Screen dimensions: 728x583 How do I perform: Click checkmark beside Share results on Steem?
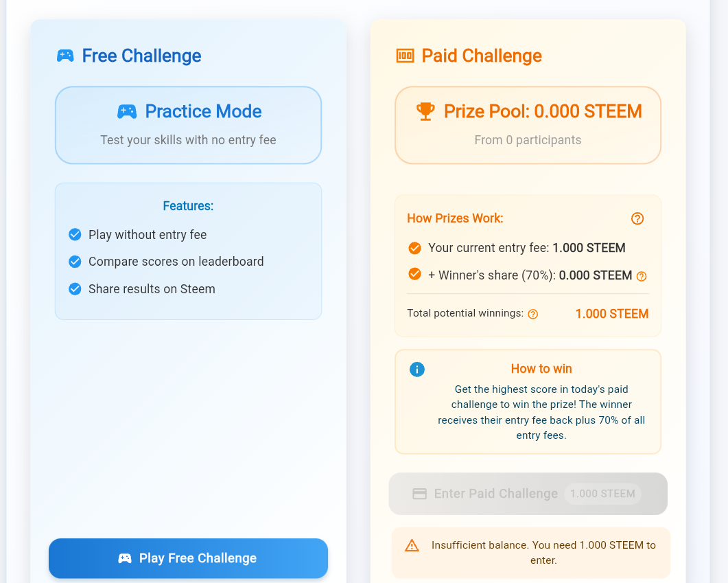[75, 289]
